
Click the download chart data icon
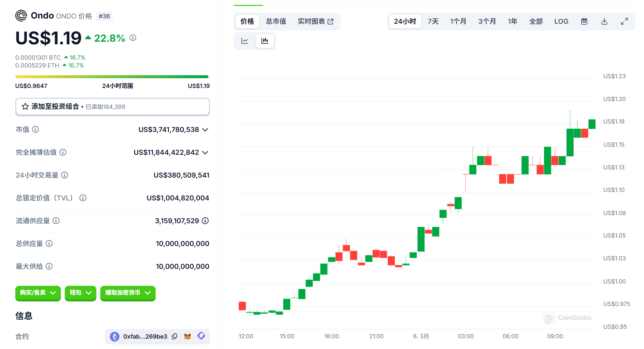click(x=604, y=22)
